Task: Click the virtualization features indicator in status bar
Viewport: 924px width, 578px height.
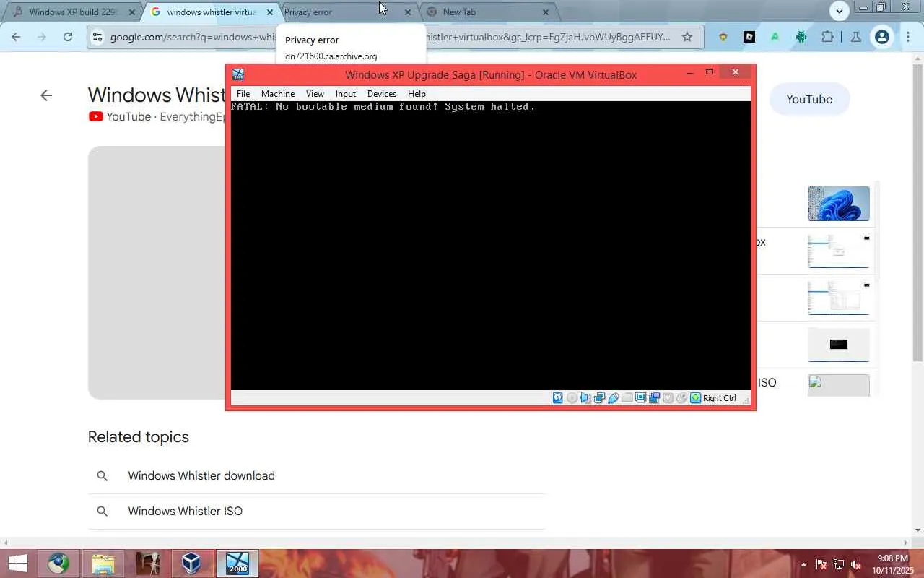Action: tap(668, 398)
